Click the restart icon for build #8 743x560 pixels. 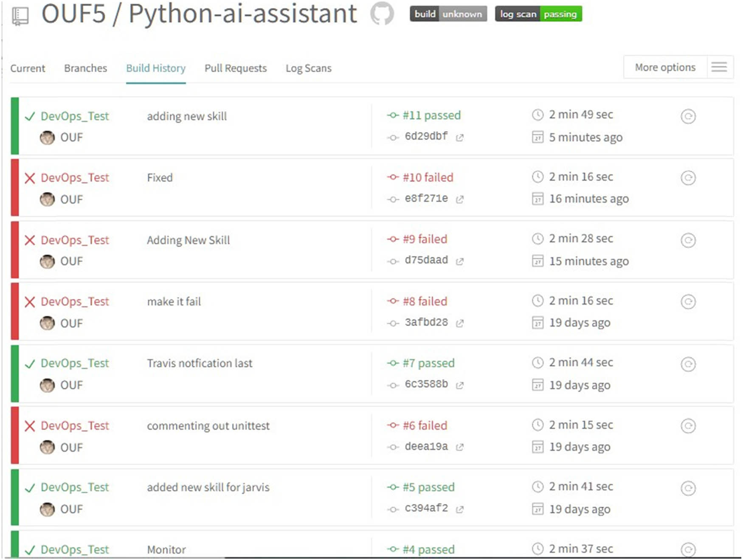688,302
